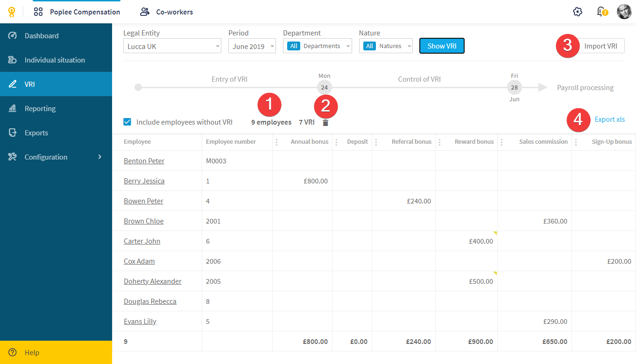
Task: Open Sign-Up bonus column options dots
Action: click(576, 142)
